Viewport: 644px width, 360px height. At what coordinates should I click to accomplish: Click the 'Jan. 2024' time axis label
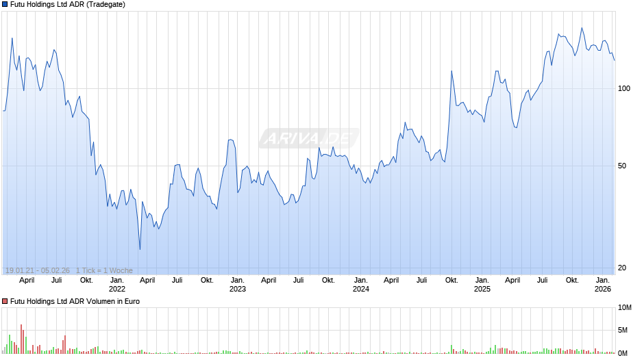[x=360, y=285]
